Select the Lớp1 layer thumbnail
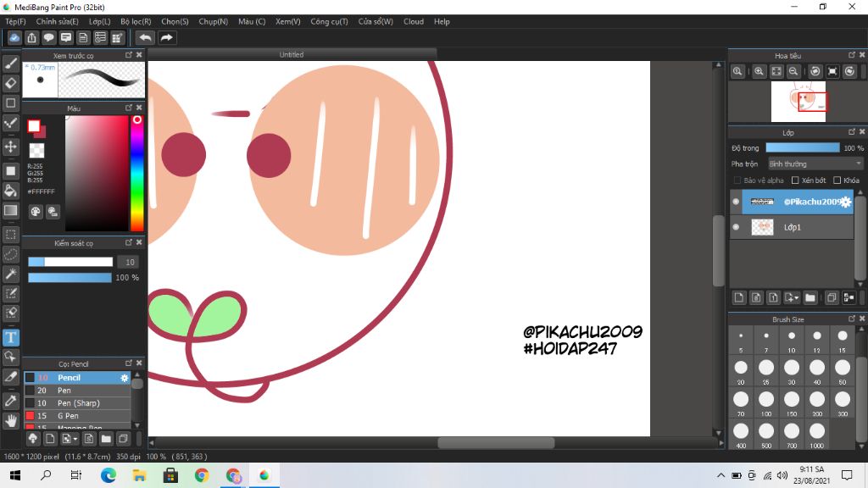Screen dimensions: 868x488 pos(762,227)
